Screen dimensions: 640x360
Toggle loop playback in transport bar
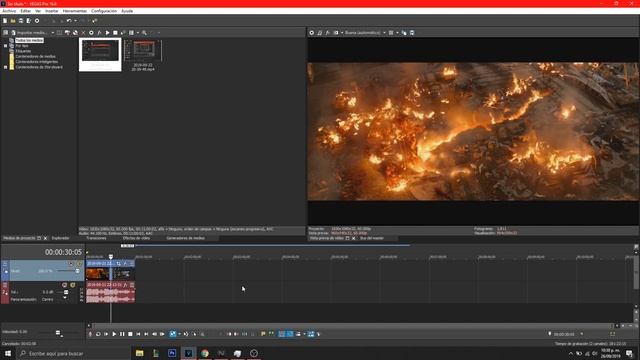point(98,334)
